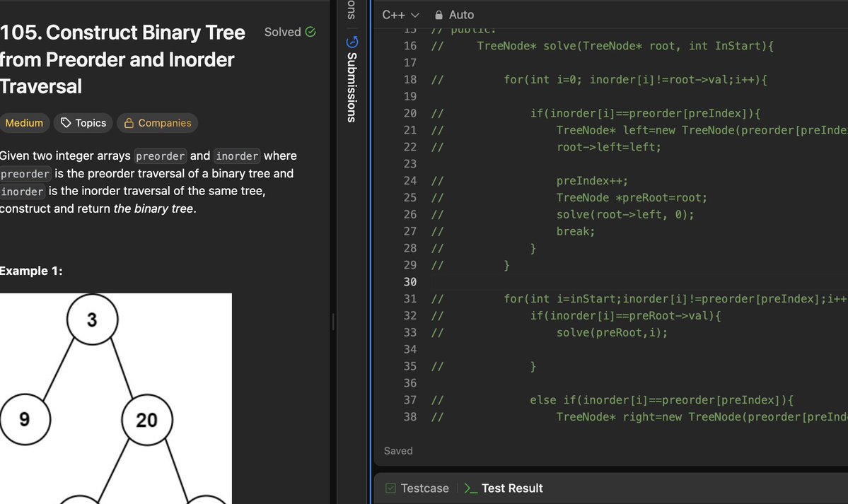Click the Solved status label
The height and width of the screenshot is (504, 848).
[282, 32]
